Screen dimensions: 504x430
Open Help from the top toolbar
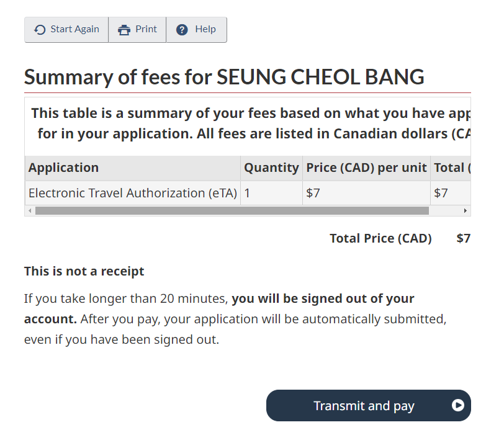click(196, 30)
